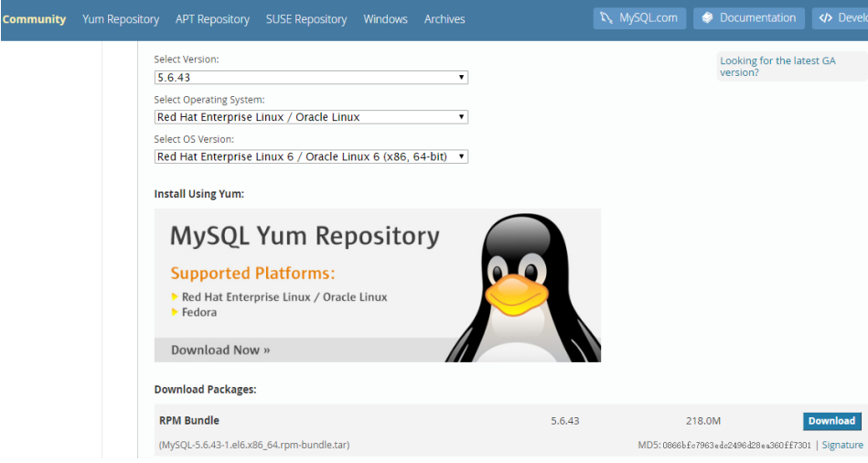The width and height of the screenshot is (868, 463).
Task: Click 'Download Now »' in the banner
Action: click(220, 350)
